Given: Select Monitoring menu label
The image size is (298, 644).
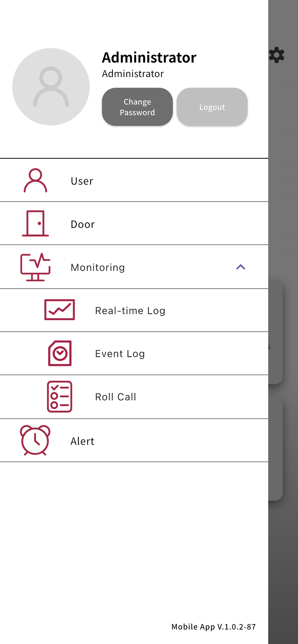Looking at the screenshot, I should [x=98, y=268].
